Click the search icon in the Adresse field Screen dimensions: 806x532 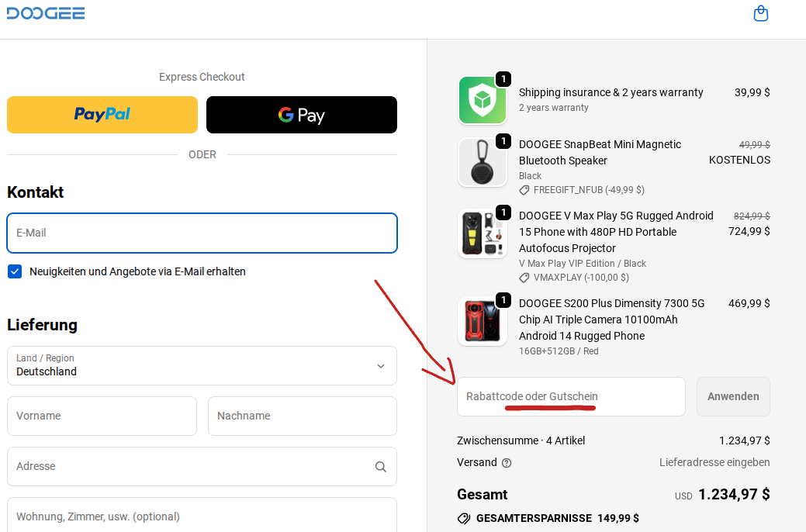(x=381, y=466)
